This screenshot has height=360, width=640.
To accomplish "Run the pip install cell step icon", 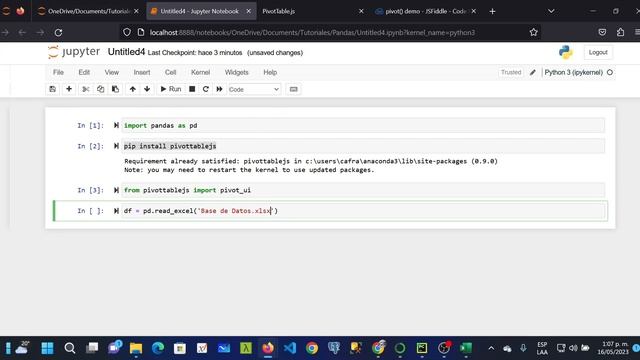I will tap(116, 146).
